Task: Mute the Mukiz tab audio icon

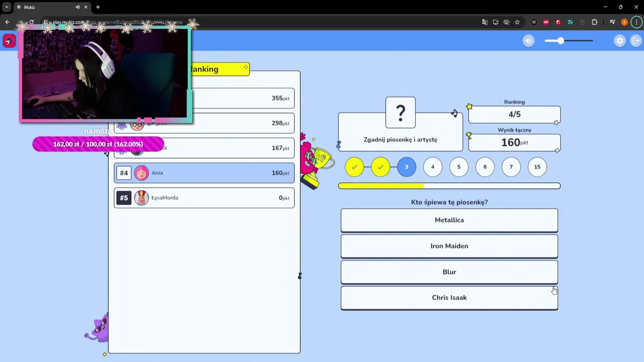Action: pyautogui.click(x=77, y=7)
